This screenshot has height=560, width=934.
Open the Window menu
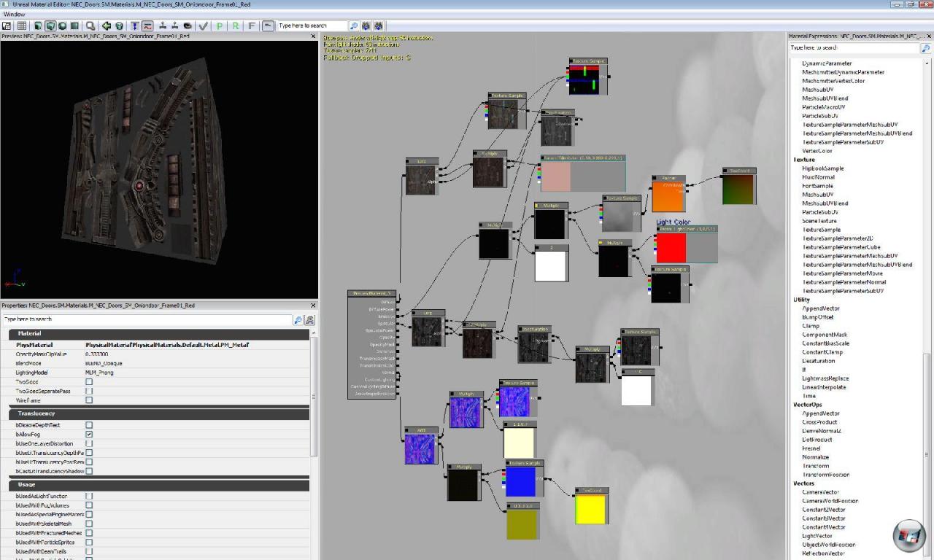[14, 14]
